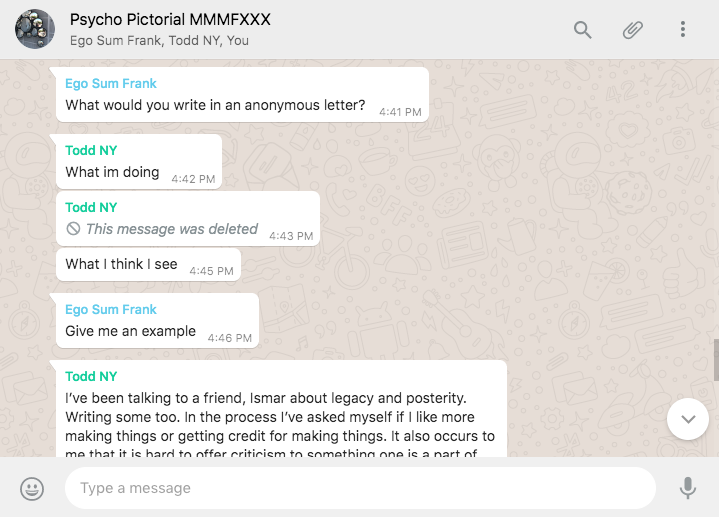Click Ego Sum Frank name on letter question
Screen dimensions: 719x517
tap(111, 84)
